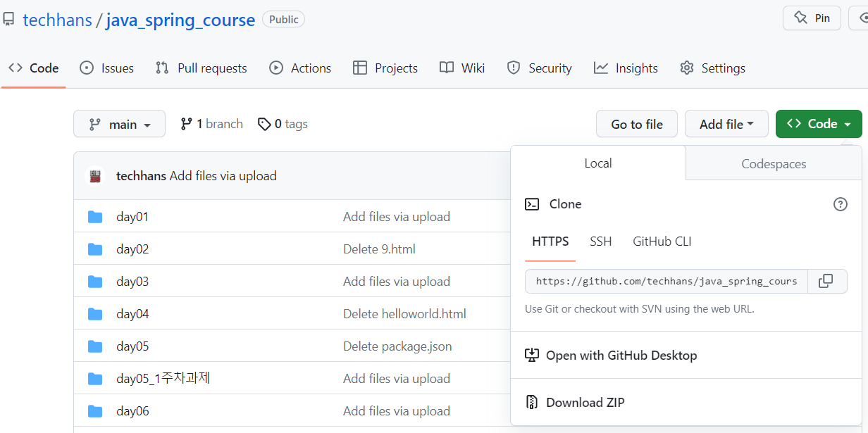Open repository Settings tab
This screenshot has width=868, height=433.
(712, 68)
